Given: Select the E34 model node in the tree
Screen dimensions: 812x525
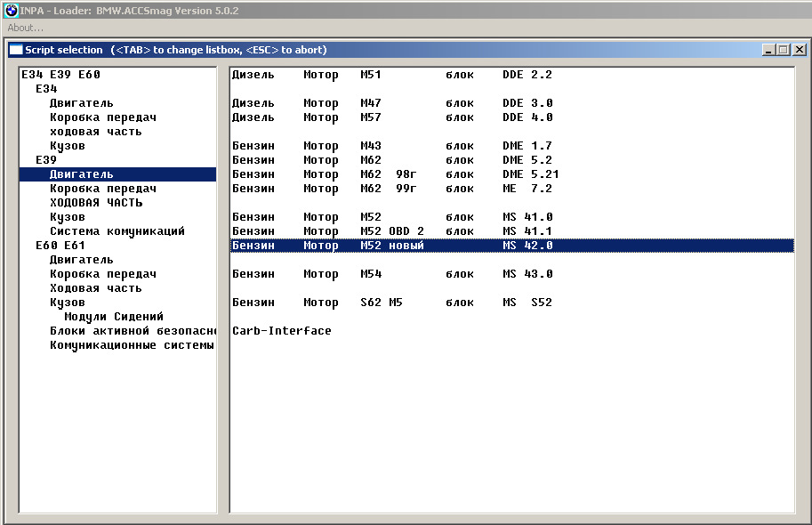Looking at the screenshot, I should [46, 89].
